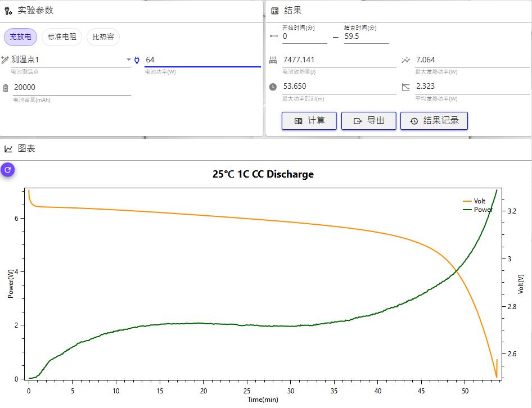Click the battery icon before capacity field
Image resolution: width=532 pixels, height=408 pixels.
[6, 88]
